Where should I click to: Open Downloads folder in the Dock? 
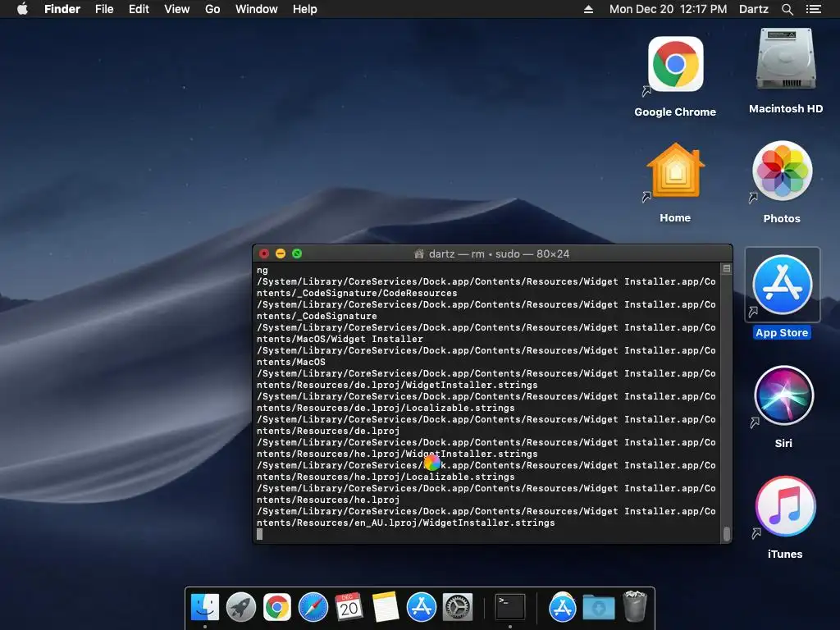[598, 608]
